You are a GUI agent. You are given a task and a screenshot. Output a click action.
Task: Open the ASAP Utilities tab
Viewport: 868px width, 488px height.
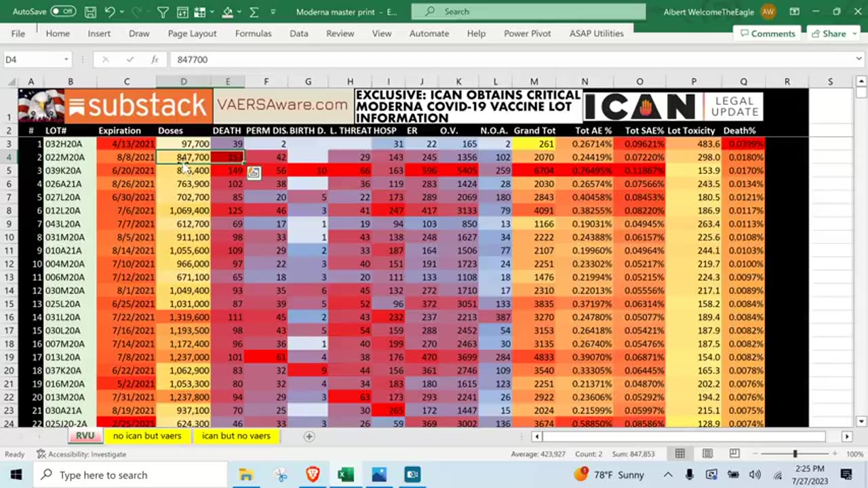596,33
